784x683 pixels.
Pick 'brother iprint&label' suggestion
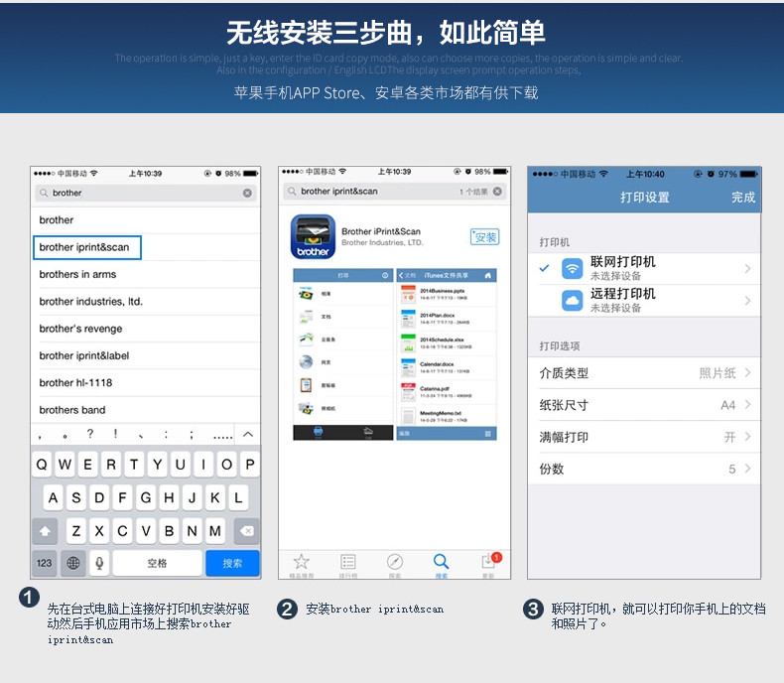(x=146, y=355)
